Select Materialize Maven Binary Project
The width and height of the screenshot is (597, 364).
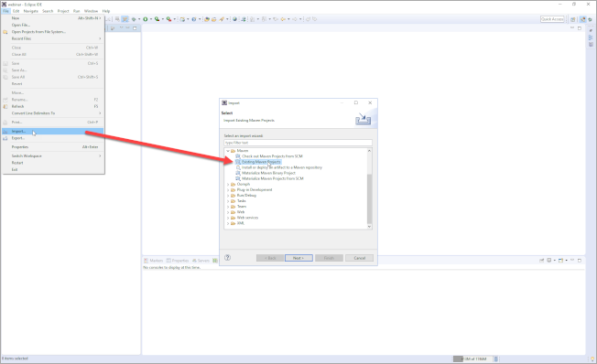(x=268, y=173)
